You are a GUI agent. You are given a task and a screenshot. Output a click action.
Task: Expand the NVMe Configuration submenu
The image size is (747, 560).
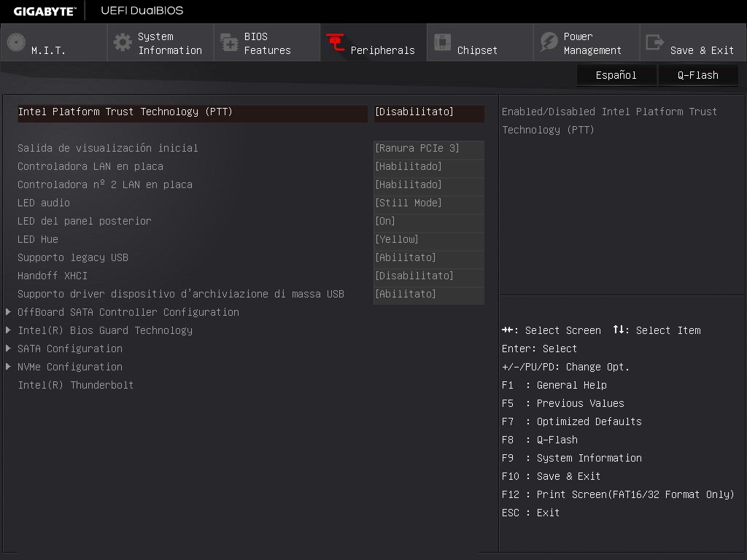point(69,367)
